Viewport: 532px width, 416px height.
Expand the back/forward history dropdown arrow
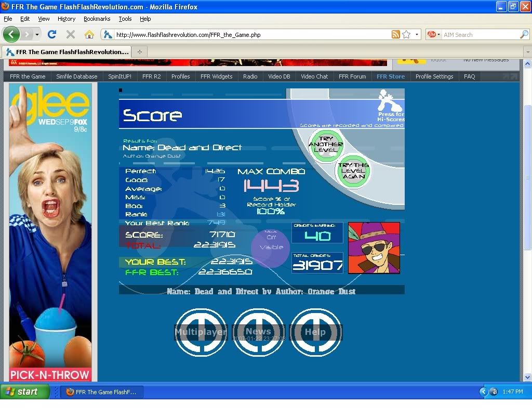pos(37,35)
